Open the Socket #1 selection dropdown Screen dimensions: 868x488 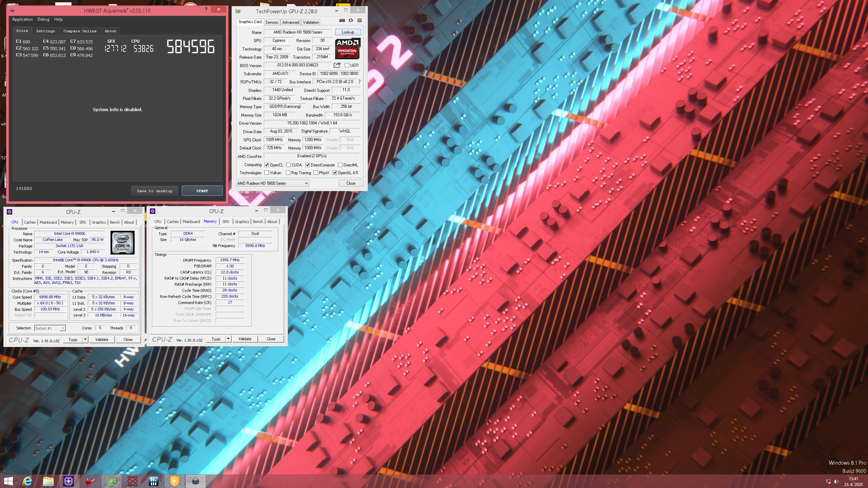pos(50,328)
